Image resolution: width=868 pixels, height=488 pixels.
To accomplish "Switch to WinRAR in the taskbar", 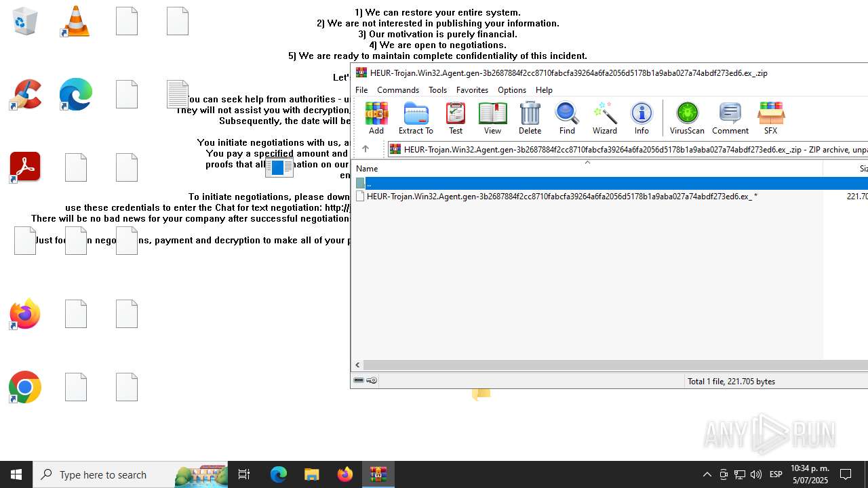I will (x=378, y=474).
